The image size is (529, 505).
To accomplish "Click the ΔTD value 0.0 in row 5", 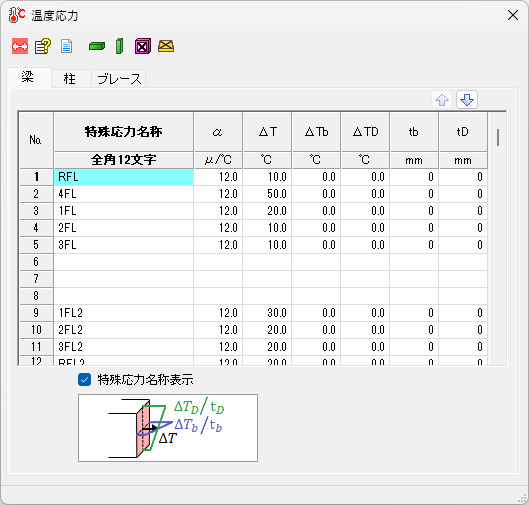I will [x=365, y=245].
